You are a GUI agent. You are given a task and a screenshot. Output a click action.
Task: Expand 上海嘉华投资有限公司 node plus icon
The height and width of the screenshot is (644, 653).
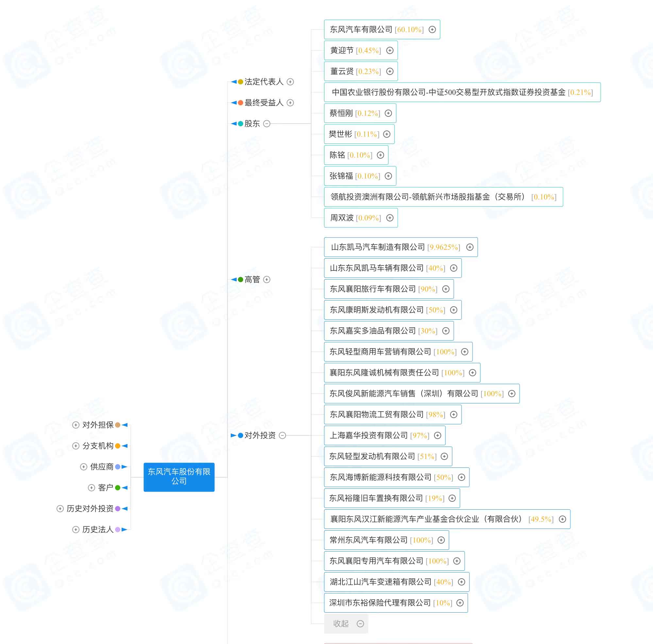437,435
